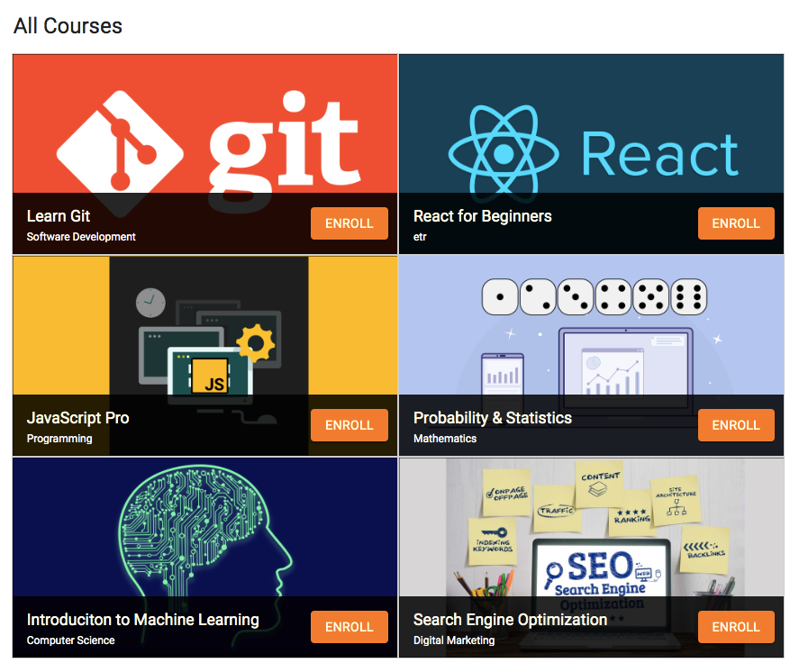Enroll in the Learn Git course
Image resolution: width=799 pixels, height=672 pixels.
click(349, 223)
